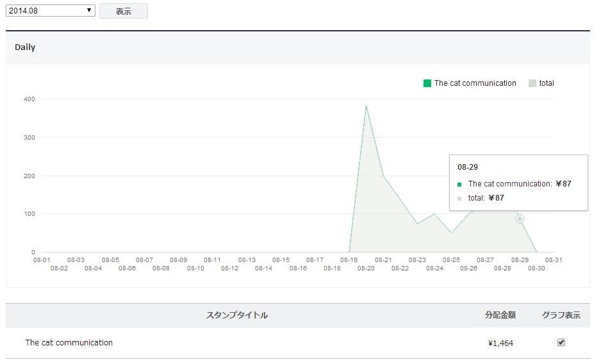Click the 08-31 x-axis date label
601x364 pixels.
(x=554, y=260)
